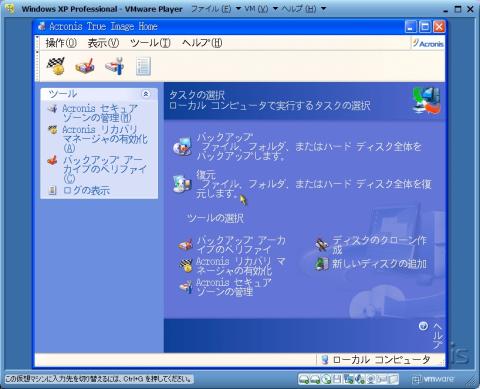Click the second hard disk VMware status icon
Image resolution: width=480 pixels, height=389 pixels.
pyautogui.click(x=315, y=379)
